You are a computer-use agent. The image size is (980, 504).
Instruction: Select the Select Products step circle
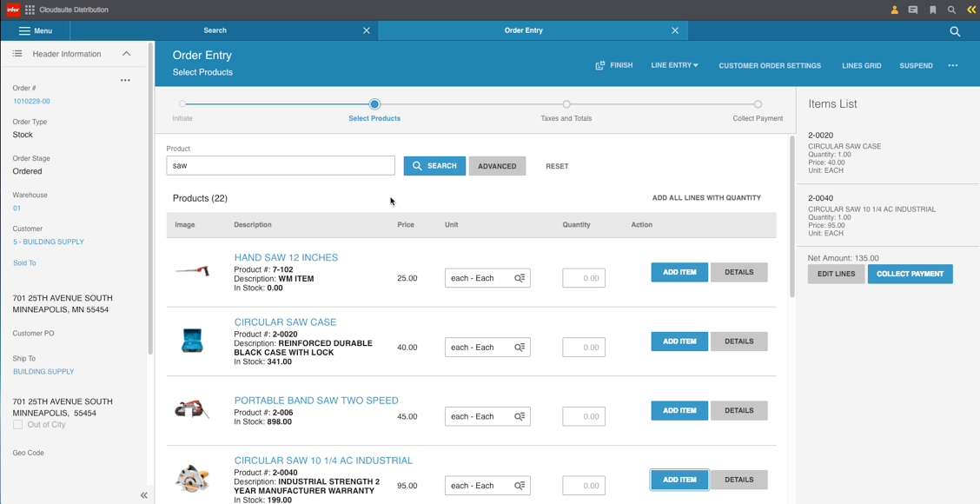[374, 102]
